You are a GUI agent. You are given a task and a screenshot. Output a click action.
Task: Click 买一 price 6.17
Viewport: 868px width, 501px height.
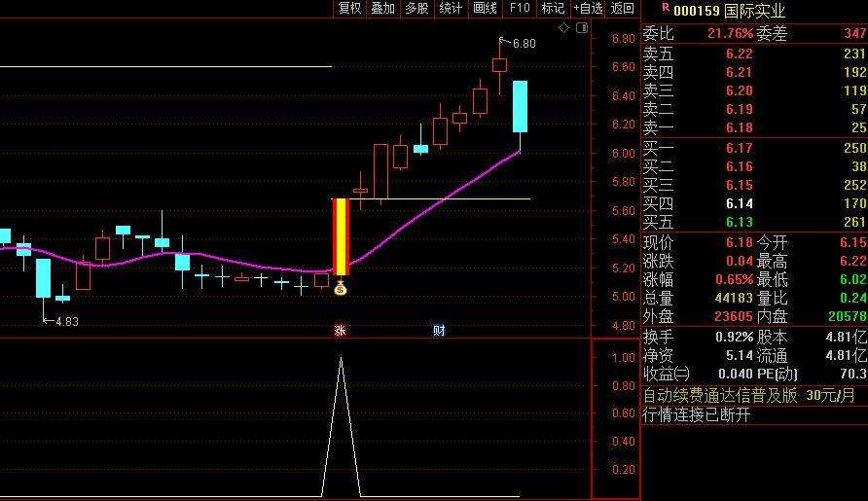[739, 149]
